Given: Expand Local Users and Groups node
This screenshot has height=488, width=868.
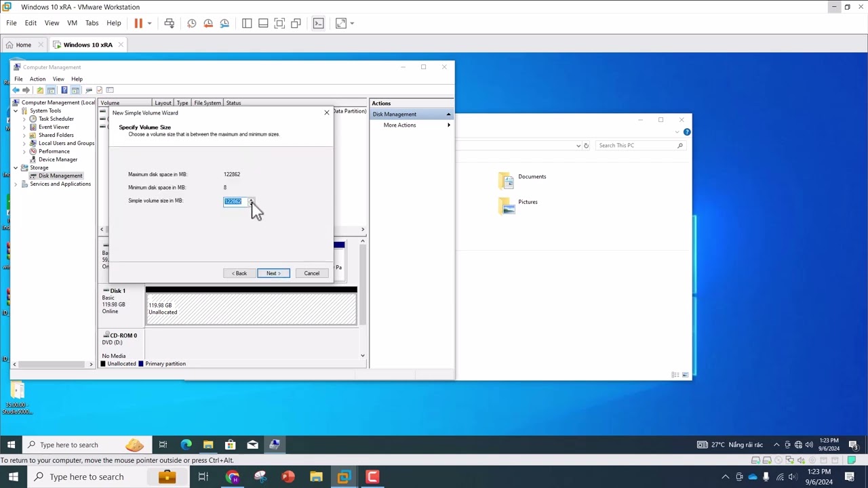Looking at the screenshot, I should click(24, 143).
